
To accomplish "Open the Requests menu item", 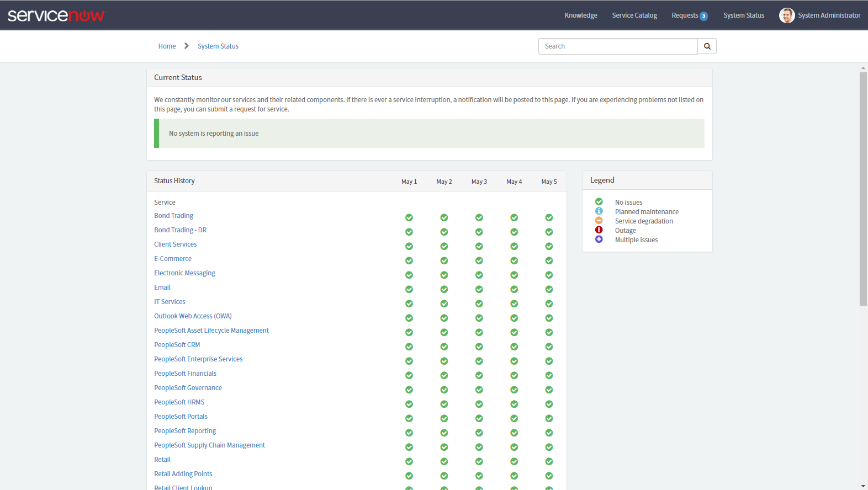I will 685,15.
